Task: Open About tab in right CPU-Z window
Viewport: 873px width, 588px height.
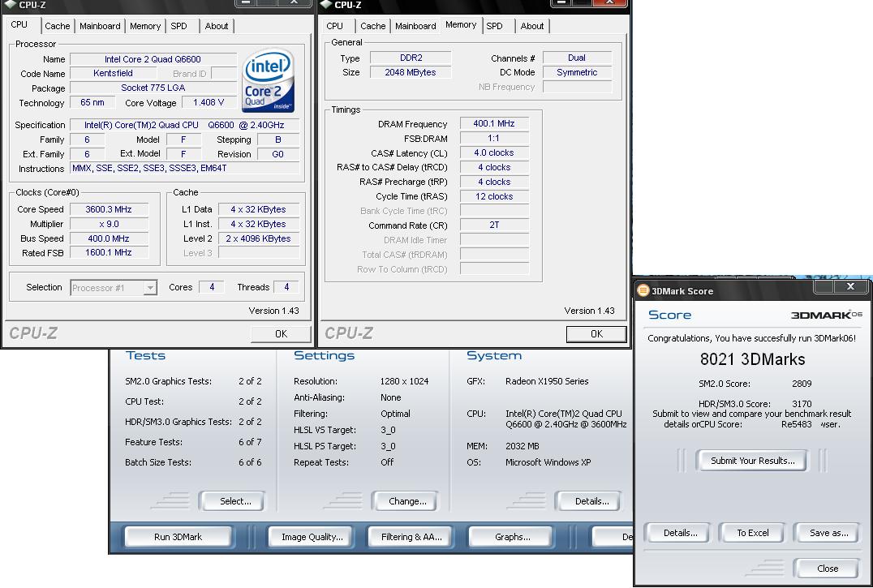Action: pyautogui.click(x=532, y=26)
